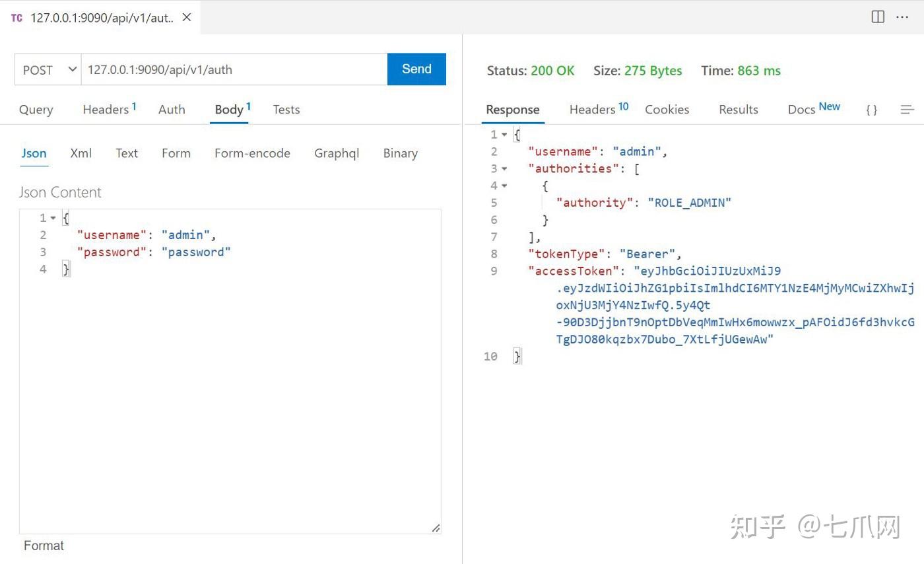Image resolution: width=924 pixels, height=564 pixels.
Task: Click the "Bearer" value in response
Action: click(647, 254)
